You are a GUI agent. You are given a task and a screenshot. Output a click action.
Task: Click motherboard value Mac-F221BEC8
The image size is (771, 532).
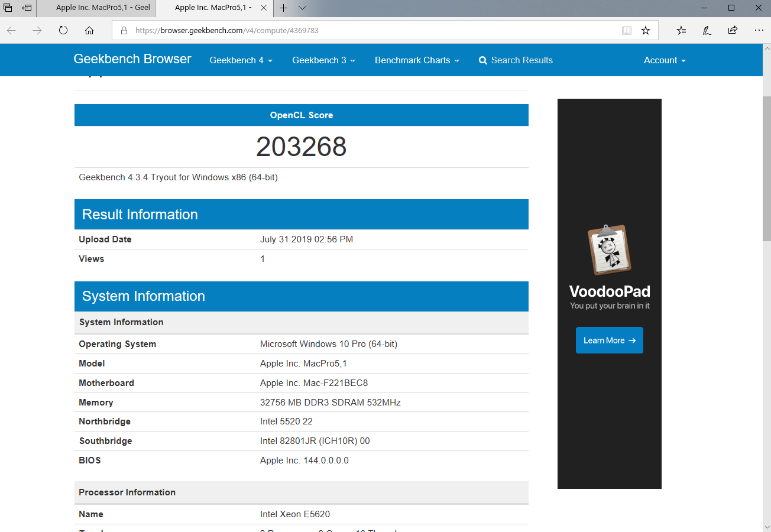[314, 383]
